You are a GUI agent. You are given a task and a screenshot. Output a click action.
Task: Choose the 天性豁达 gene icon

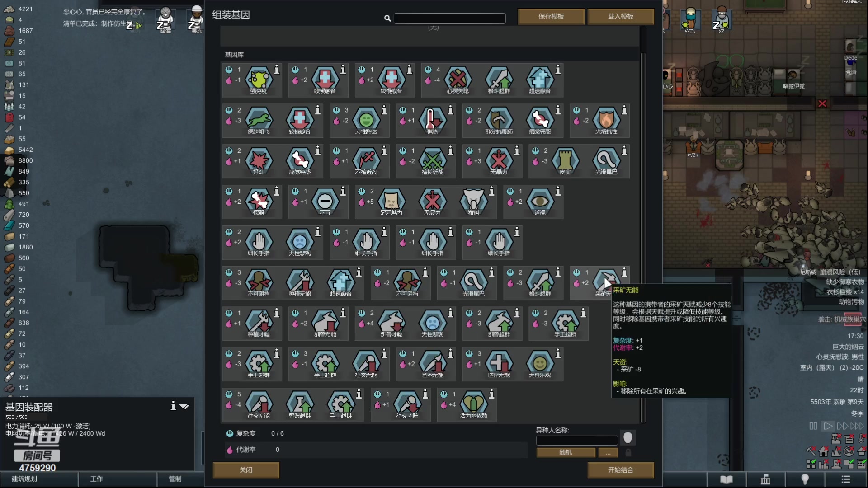[x=366, y=120]
